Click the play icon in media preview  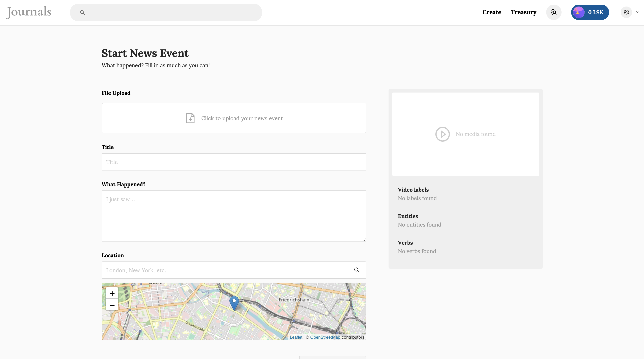click(x=442, y=134)
